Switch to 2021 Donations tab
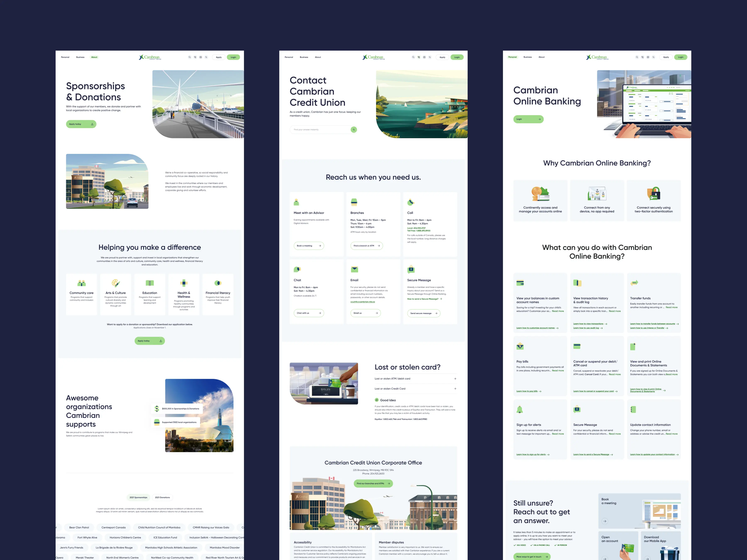Image resolution: width=747 pixels, height=560 pixels. tap(162, 497)
